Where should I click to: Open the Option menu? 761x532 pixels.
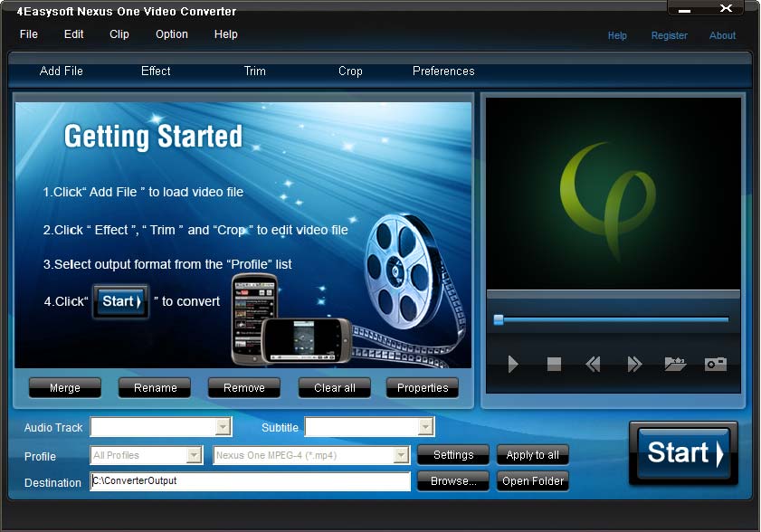[x=171, y=34]
